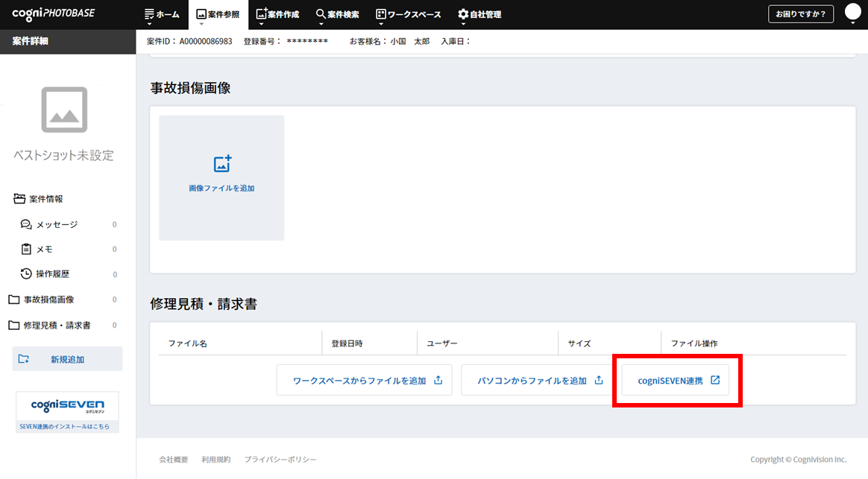868x479 pixels.
Task: Expand the 案件検索 dropdown
Action: point(337,14)
